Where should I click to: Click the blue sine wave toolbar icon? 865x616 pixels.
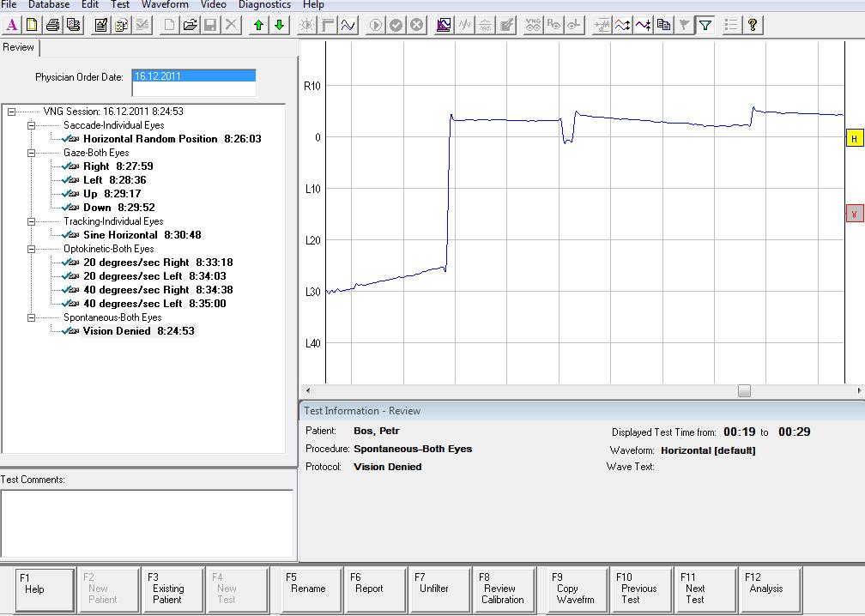coord(348,25)
